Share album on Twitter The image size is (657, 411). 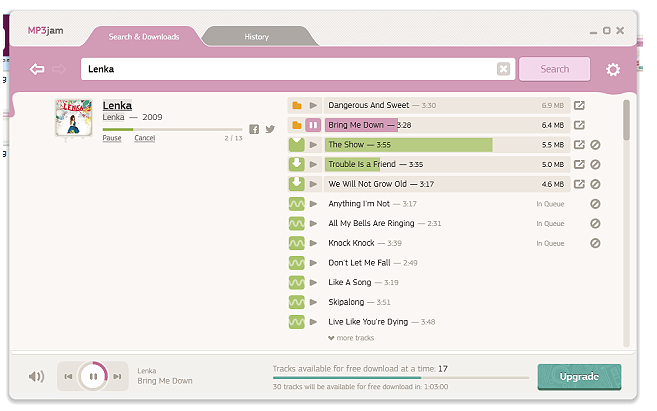tap(270, 129)
